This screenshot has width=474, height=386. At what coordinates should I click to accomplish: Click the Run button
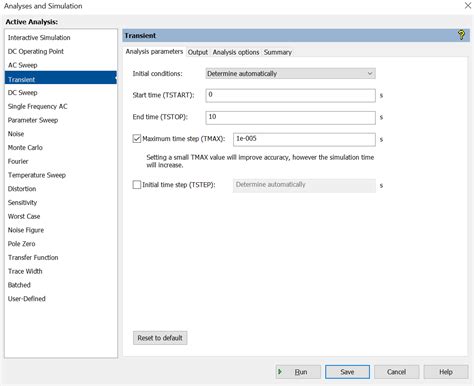(x=298, y=372)
